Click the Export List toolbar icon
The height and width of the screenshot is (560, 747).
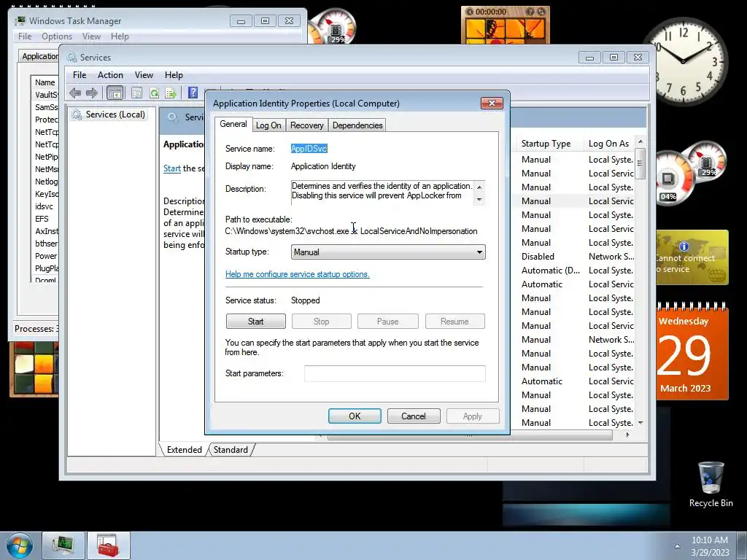click(x=171, y=93)
